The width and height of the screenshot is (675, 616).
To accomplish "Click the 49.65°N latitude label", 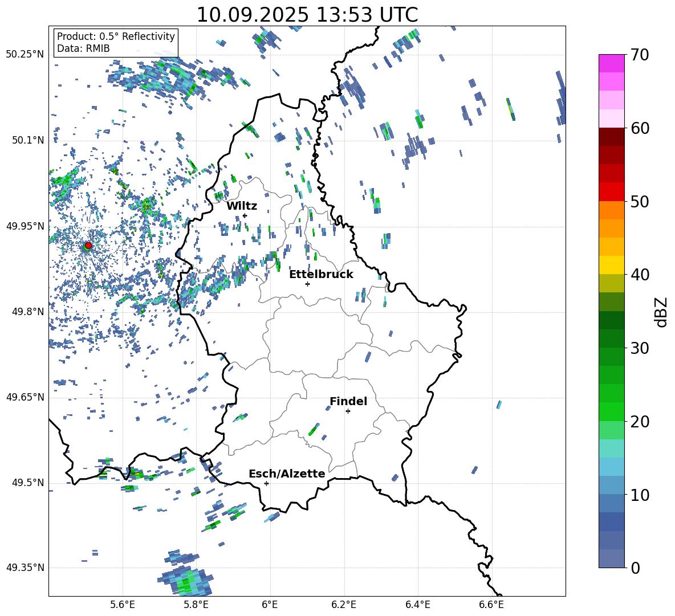I will (x=25, y=397).
